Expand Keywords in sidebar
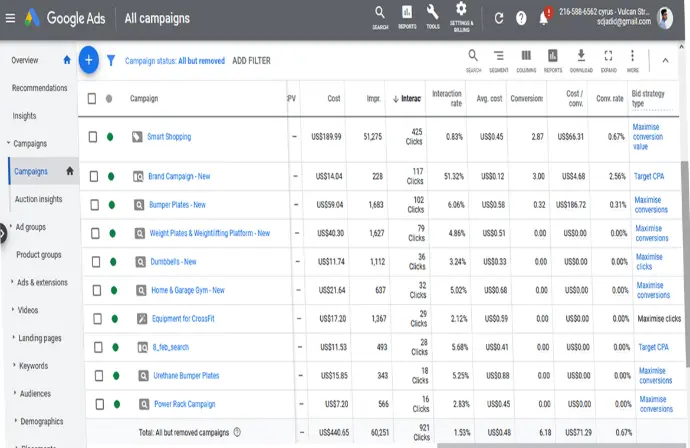The image size is (690, 448). pyautogui.click(x=14, y=365)
